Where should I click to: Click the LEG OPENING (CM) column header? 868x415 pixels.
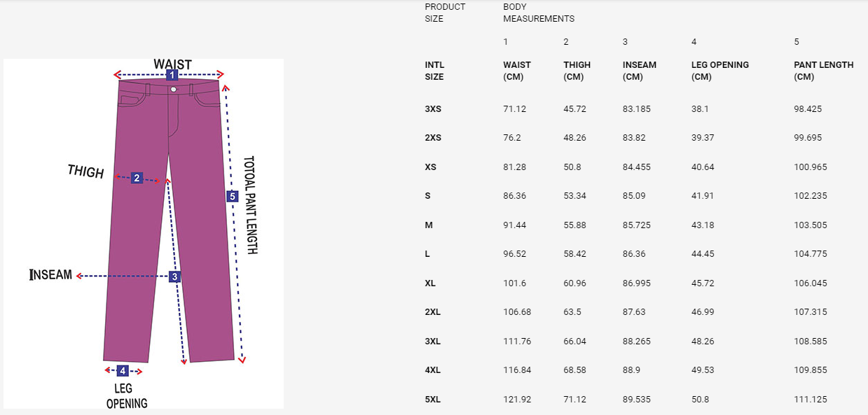coord(720,71)
